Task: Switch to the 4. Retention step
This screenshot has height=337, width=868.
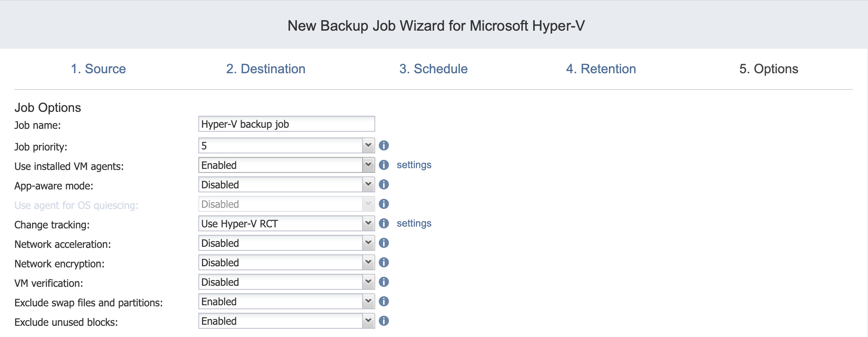Action: [601, 69]
